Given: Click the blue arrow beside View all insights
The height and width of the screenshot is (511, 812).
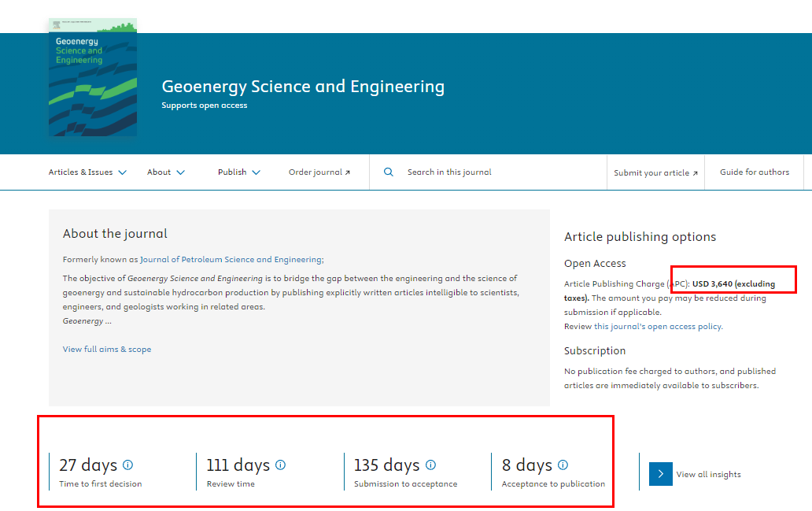Looking at the screenshot, I should pos(659,473).
